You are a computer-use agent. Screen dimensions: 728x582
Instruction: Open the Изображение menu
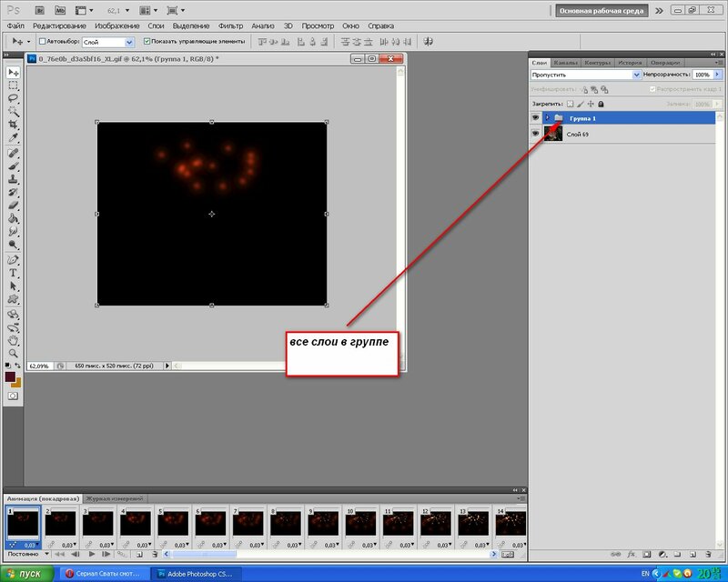[x=117, y=26]
